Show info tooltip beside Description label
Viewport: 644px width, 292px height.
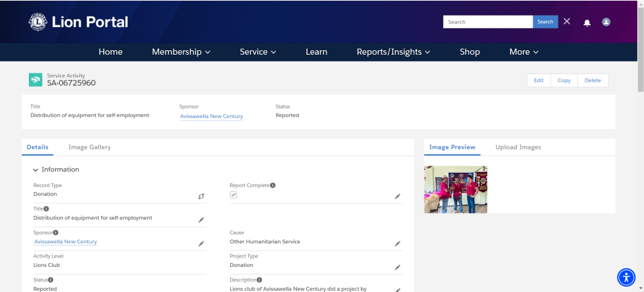pos(260,279)
